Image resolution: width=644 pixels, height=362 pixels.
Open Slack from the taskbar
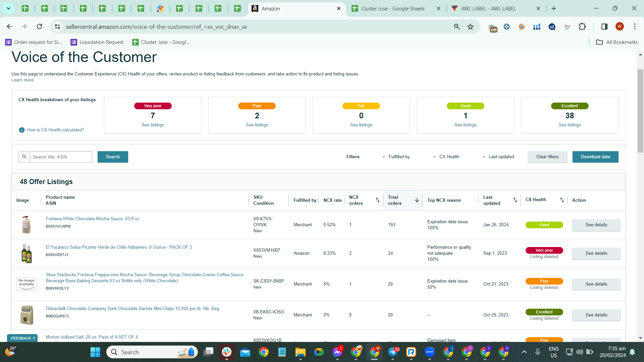[x=227, y=352]
